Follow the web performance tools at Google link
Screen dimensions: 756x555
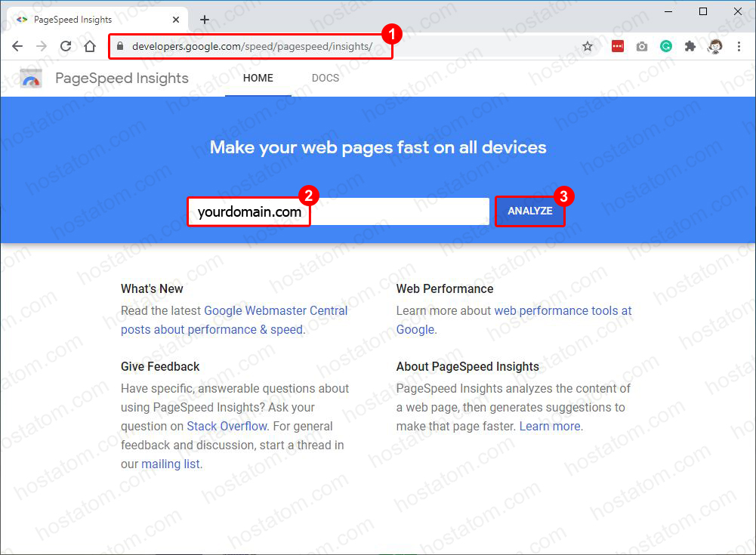point(514,320)
